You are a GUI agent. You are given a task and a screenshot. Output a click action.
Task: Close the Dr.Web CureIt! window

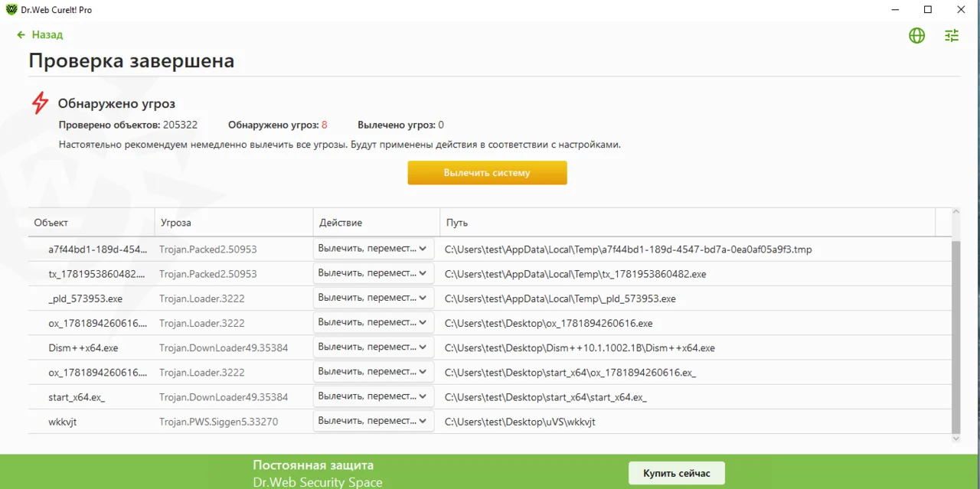[962, 10]
